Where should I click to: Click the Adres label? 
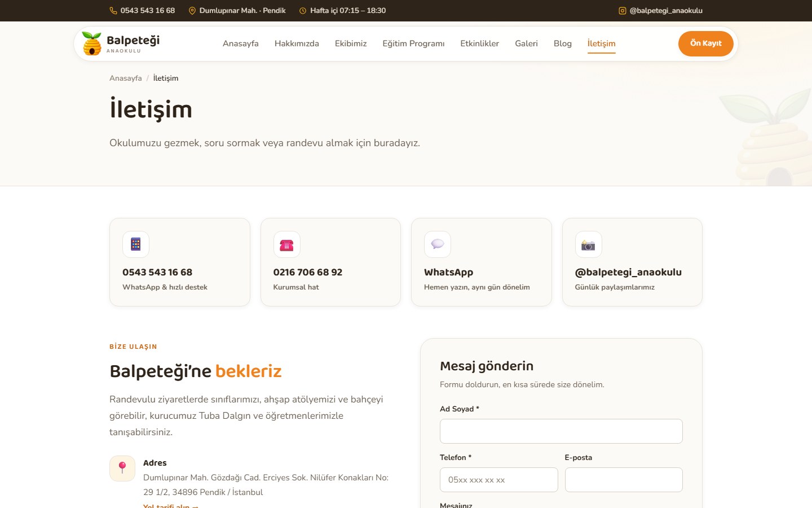[155, 463]
